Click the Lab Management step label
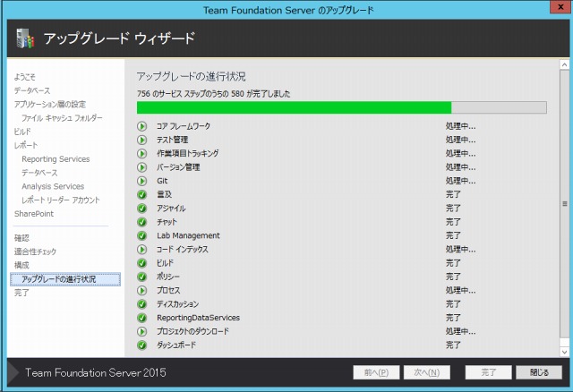This screenshot has height=392, width=573. click(x=188, y=235)
